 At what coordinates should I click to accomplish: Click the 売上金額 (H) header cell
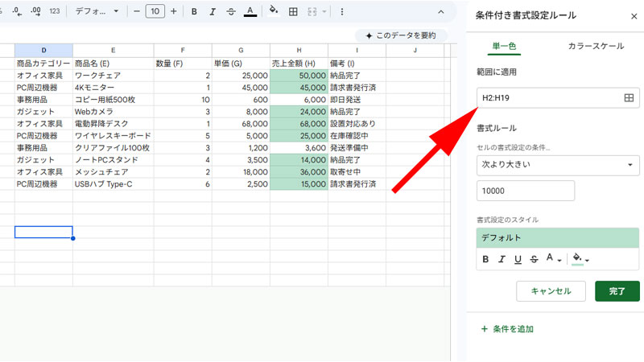[299, 64]
